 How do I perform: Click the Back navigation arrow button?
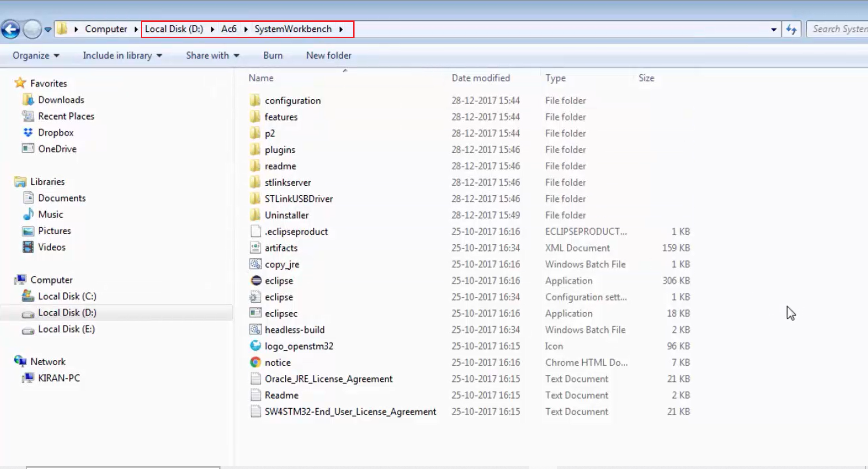point(10,30)
